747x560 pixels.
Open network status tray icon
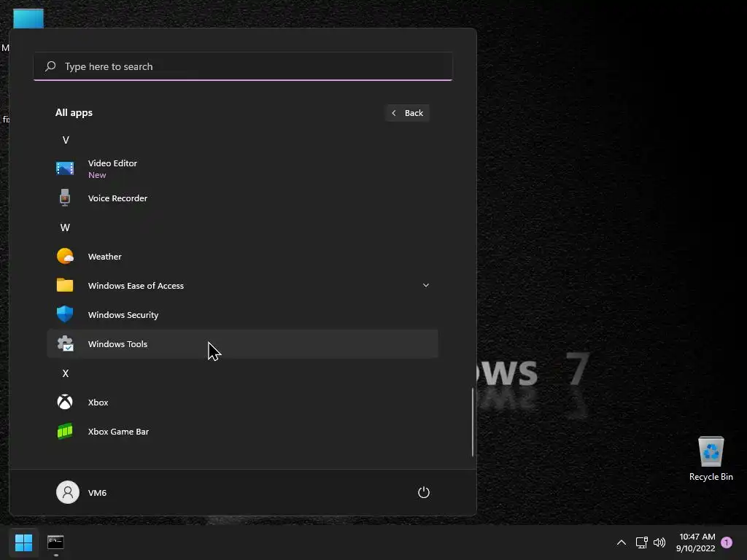click(641, 542)
